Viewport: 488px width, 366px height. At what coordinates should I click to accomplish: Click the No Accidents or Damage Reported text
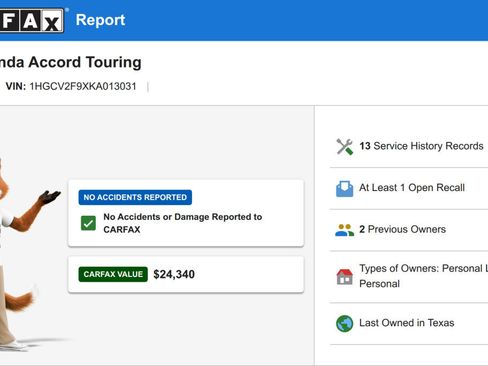[183, 223]
